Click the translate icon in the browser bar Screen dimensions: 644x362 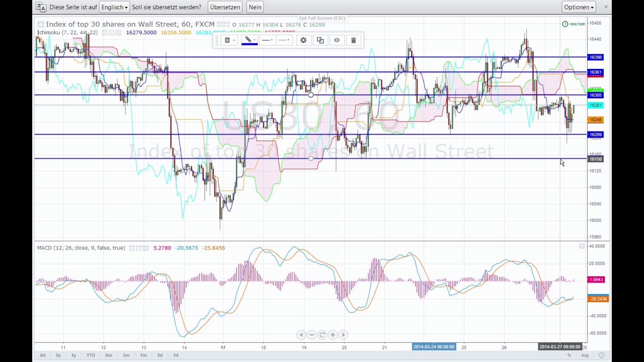click(41, 7)
